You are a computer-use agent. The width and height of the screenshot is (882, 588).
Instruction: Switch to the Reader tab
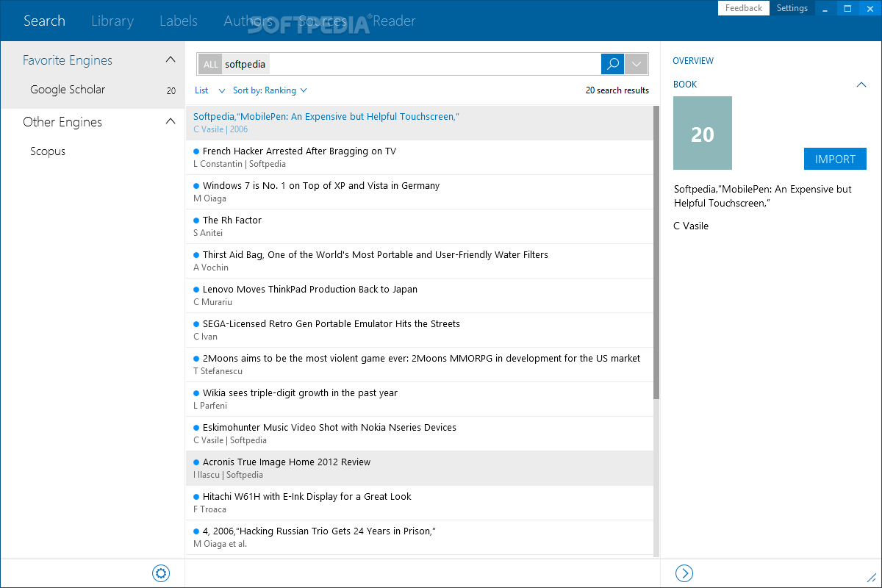pyautogui.click(x=394, y=21)
